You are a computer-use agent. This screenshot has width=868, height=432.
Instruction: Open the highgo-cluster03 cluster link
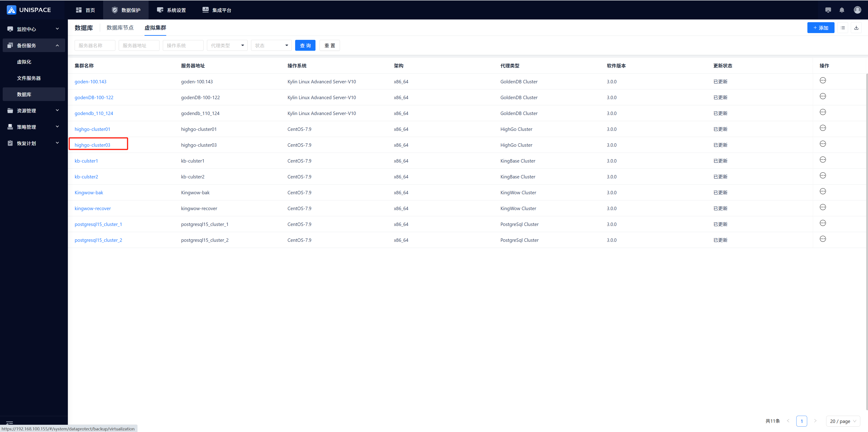coord(92,145)
